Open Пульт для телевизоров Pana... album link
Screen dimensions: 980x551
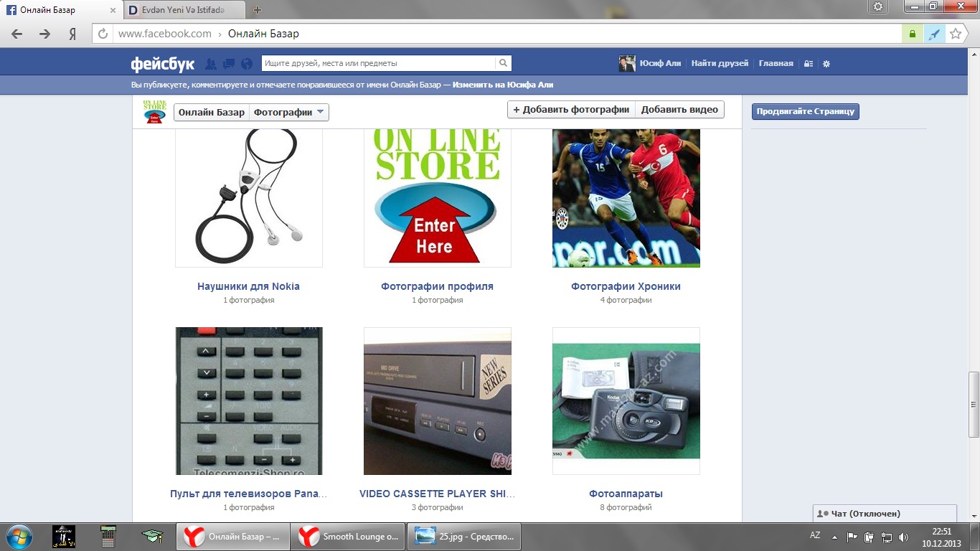pos(248,494)
